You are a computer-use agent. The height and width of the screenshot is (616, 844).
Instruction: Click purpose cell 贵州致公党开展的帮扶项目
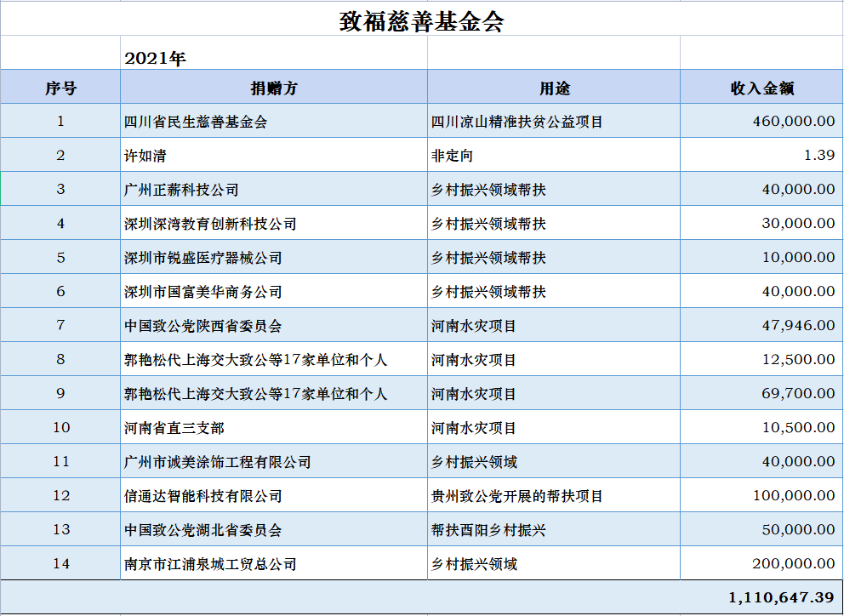[x=554, y=495]
